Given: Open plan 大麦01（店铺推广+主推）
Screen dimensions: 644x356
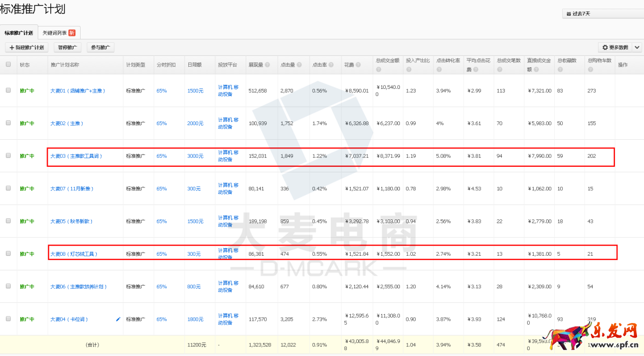Looking at the screenshot, I should [x=77, y=91].
